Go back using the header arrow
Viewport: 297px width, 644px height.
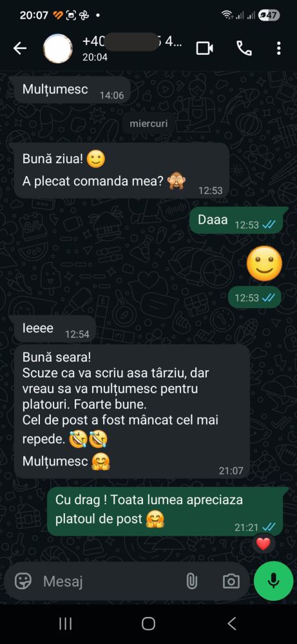(20, 48)
